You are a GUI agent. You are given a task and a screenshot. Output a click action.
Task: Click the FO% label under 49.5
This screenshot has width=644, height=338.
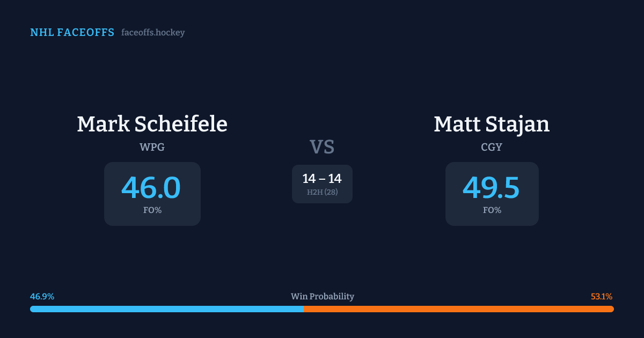click(492, 210)
